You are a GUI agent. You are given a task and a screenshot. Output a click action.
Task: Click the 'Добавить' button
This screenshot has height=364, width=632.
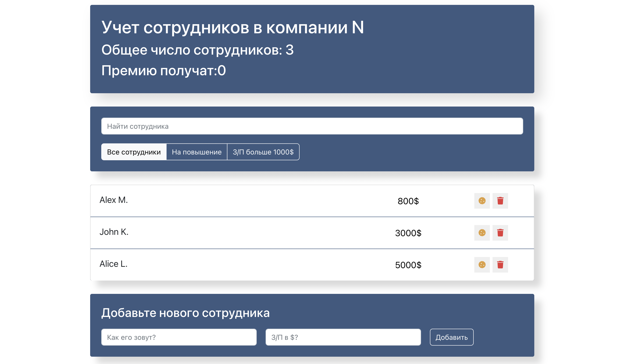click(x=451, y=337)
